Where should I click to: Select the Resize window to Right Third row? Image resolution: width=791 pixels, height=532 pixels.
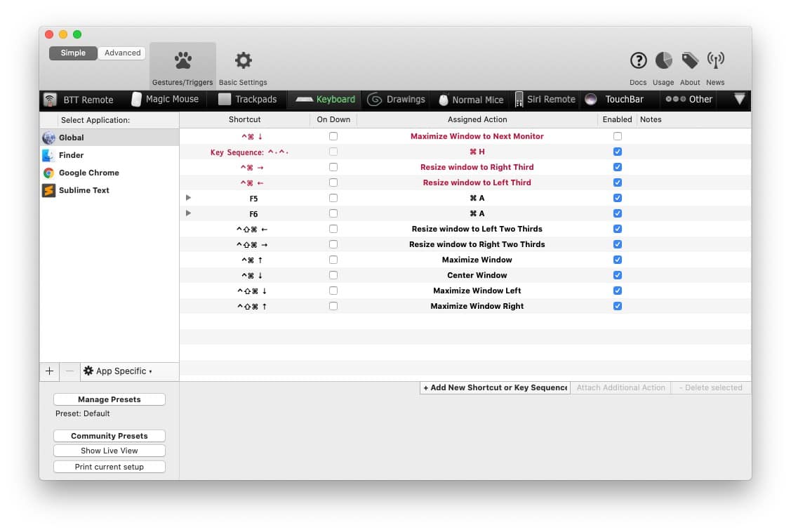tap(477, 167)
